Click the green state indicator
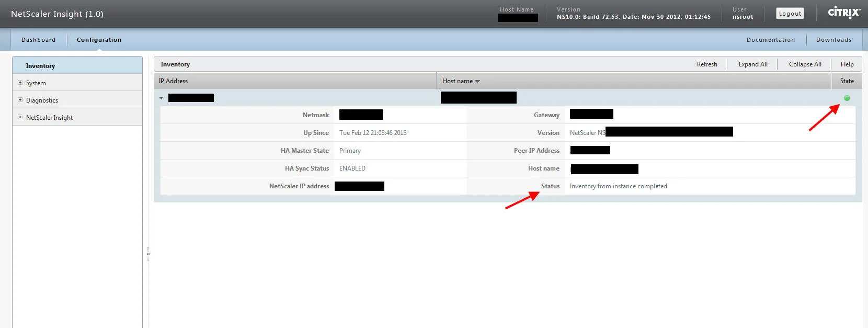The height and width of the screenshot is (328, 868). (847, 98)
